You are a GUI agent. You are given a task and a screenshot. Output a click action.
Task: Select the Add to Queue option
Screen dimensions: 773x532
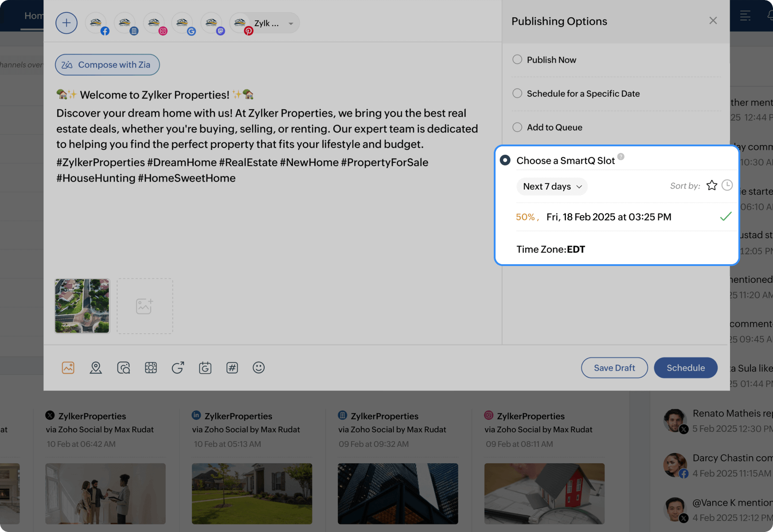coord(517,127)
